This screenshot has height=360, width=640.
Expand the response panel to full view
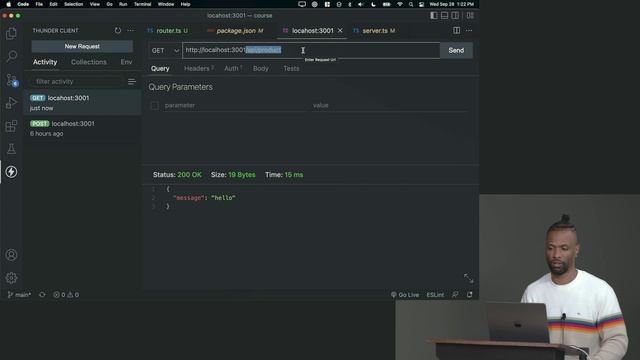tap(469, 278)
